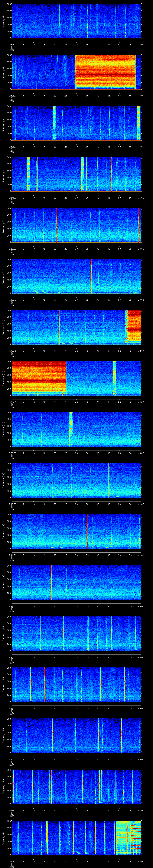Image resolution: width=153 pixels, height=868 pixels.
Task: Focus the spectrogram panel starting at 19:43:00
Action: 76,633
